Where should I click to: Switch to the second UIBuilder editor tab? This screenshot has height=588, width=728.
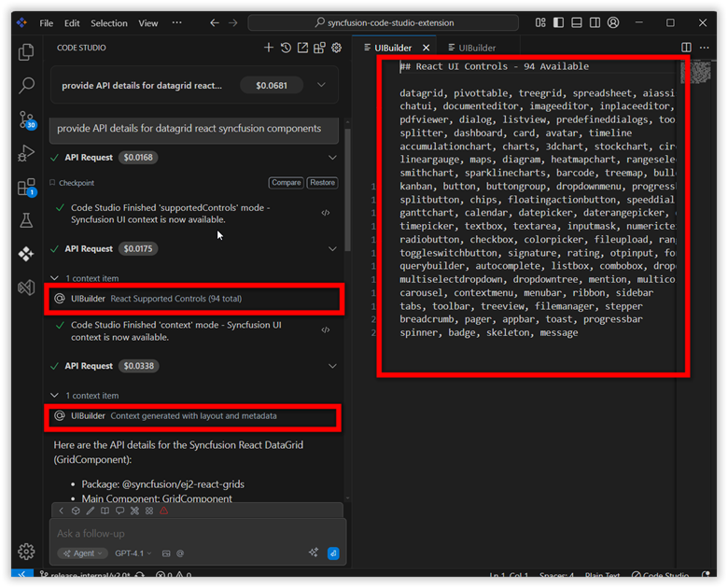(x=471, y=48)
